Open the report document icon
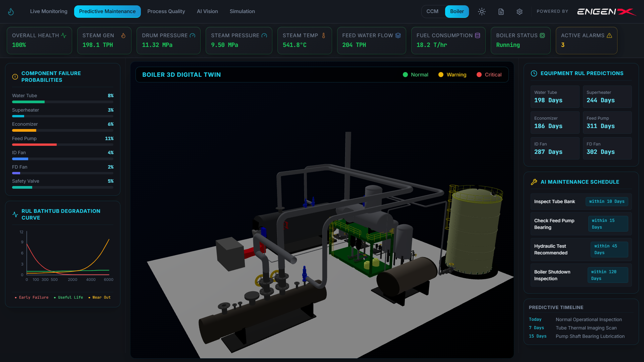Viewport: 644px width, 362px height. 501,12
